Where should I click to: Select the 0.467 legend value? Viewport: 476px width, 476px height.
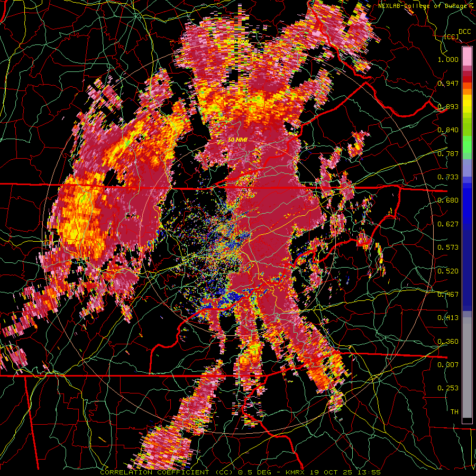click(x=448, y=294)
